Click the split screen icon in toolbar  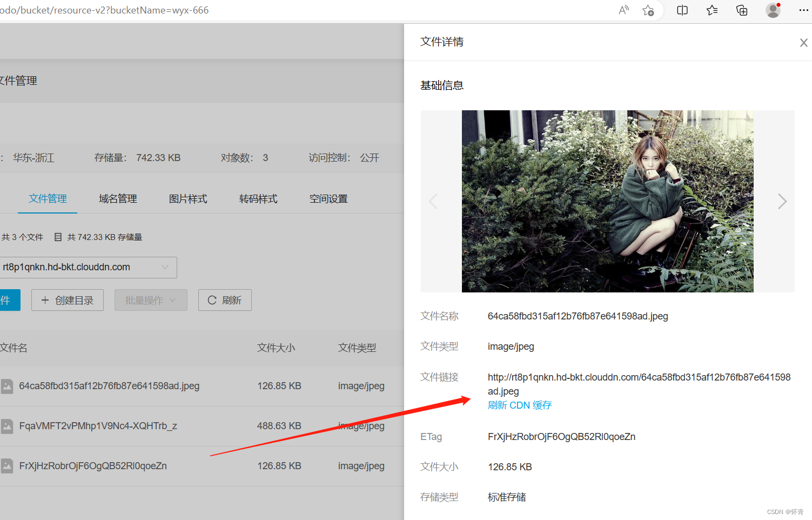click(682, 10)
